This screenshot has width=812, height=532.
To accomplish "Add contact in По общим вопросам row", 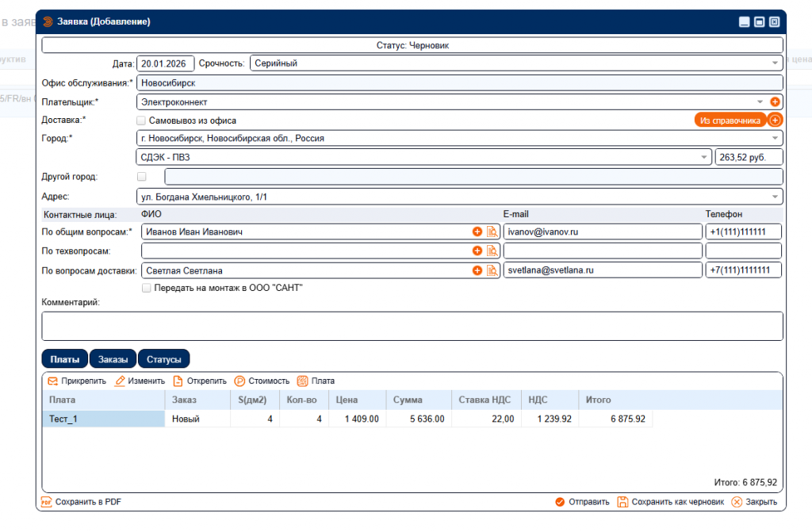I will click(477, 232).
